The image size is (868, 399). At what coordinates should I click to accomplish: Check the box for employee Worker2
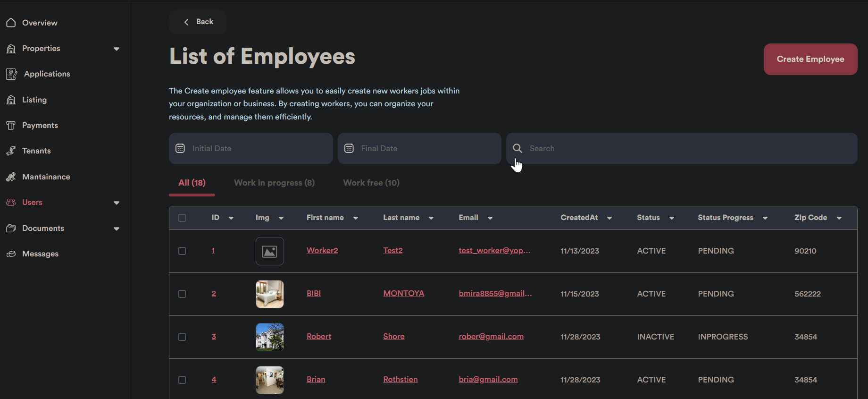click(182, 251)
